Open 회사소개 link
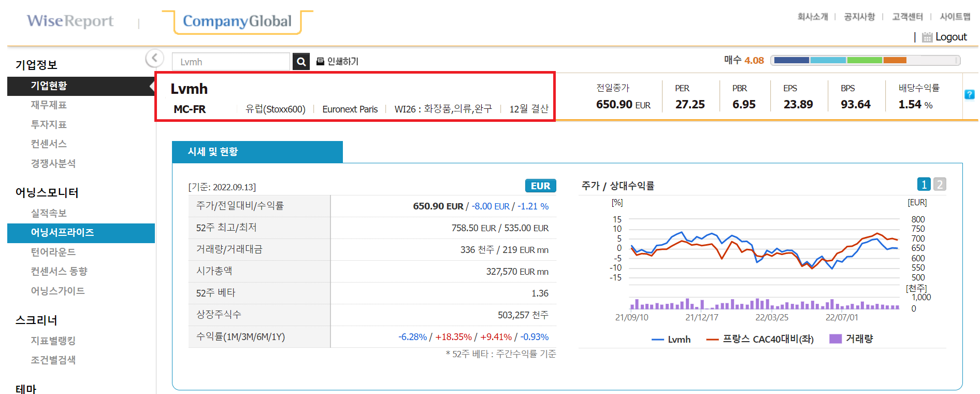The width and height of the screenshot is (980, 394). [813, 17]
